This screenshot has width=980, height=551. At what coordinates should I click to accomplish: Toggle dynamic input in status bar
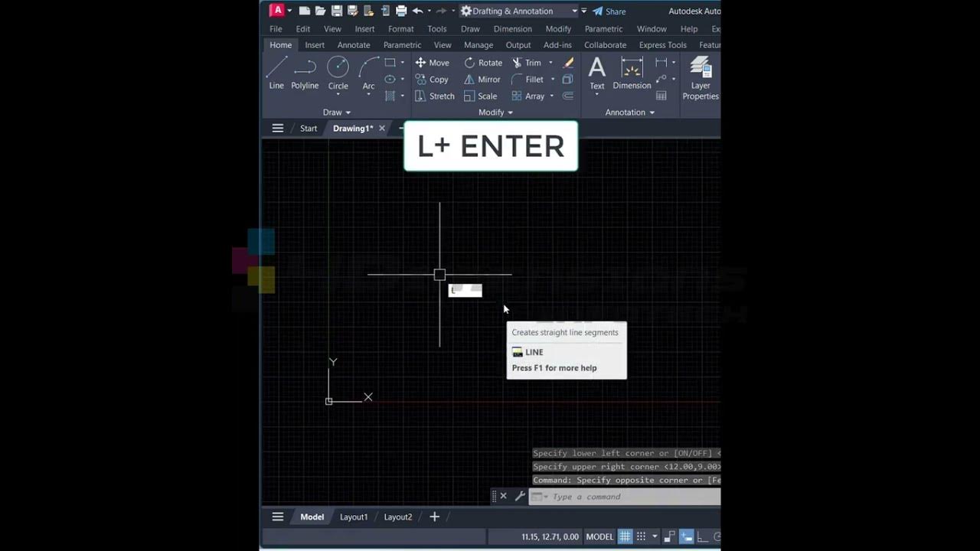pyautogui.click(x=687, y=536)
